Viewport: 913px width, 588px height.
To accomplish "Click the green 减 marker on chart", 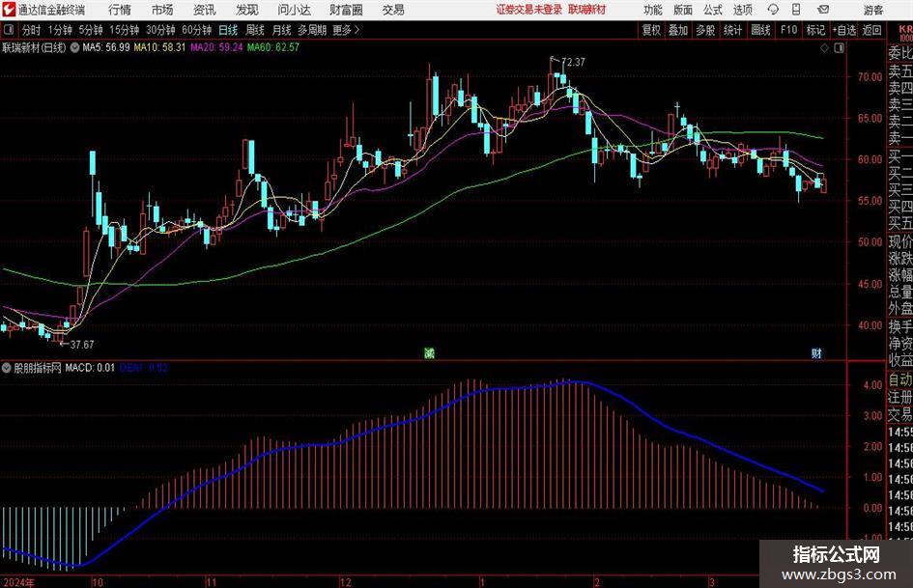I will (429, 352).
